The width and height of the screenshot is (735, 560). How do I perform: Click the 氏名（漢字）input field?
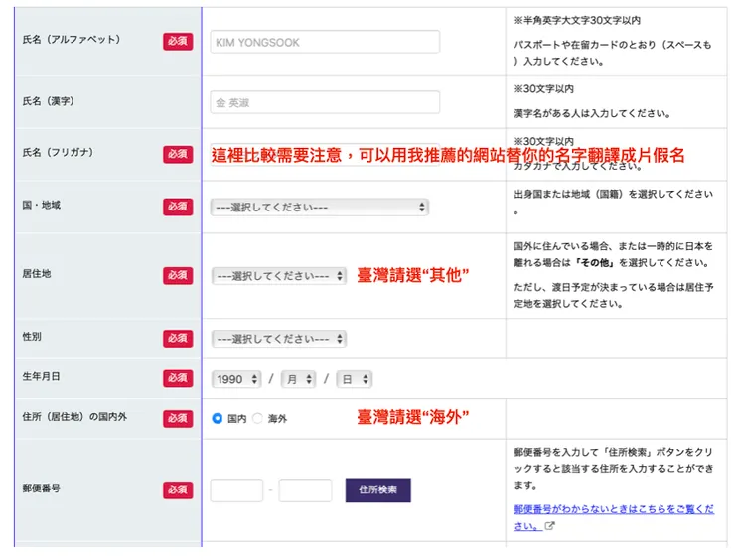coord(325,102)
